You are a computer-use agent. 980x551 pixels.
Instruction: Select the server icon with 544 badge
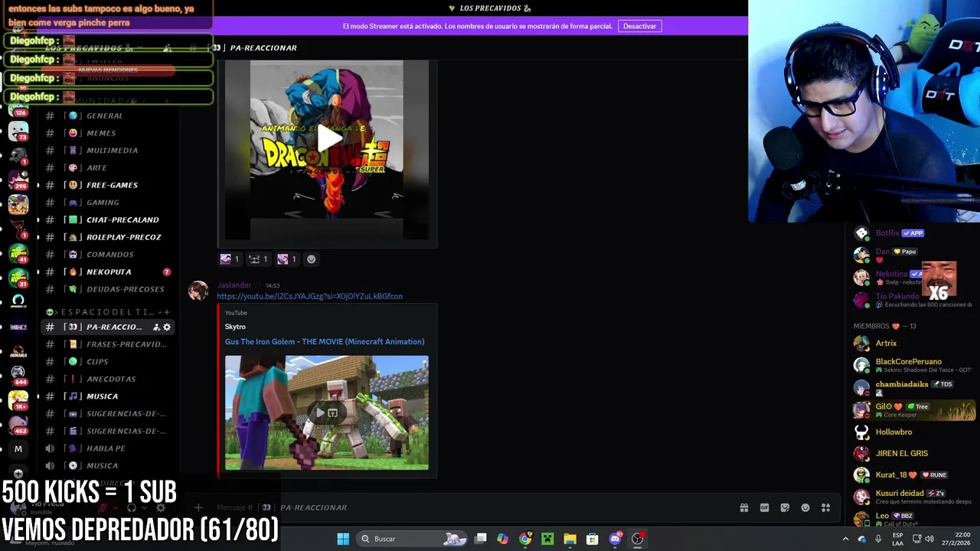click(18, 373)
